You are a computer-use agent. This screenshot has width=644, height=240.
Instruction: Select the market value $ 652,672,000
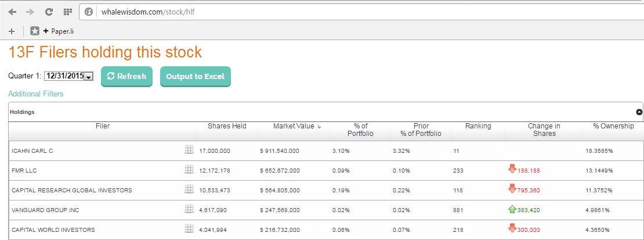(280, 170)
